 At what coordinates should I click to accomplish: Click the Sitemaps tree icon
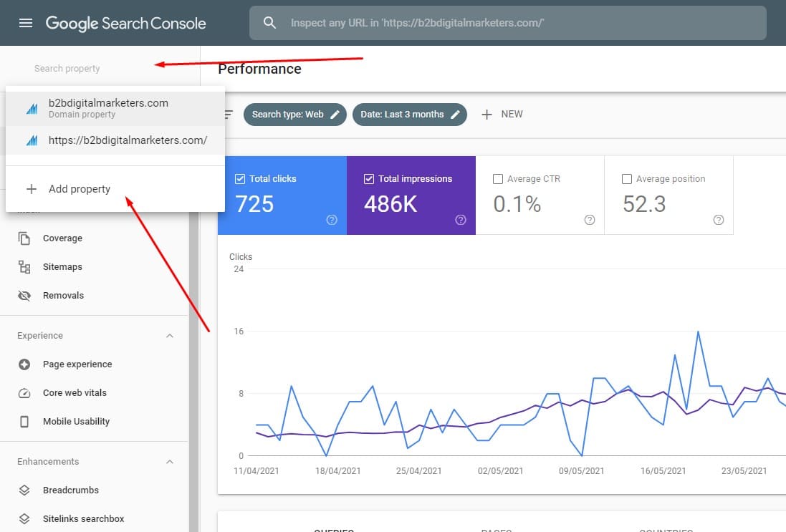pyautogui.click(x=24, y=267)
